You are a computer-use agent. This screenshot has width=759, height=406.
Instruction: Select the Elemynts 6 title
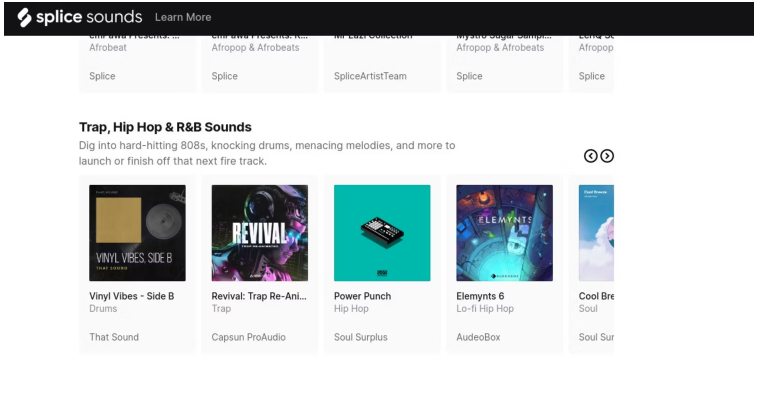click(480, 296)
